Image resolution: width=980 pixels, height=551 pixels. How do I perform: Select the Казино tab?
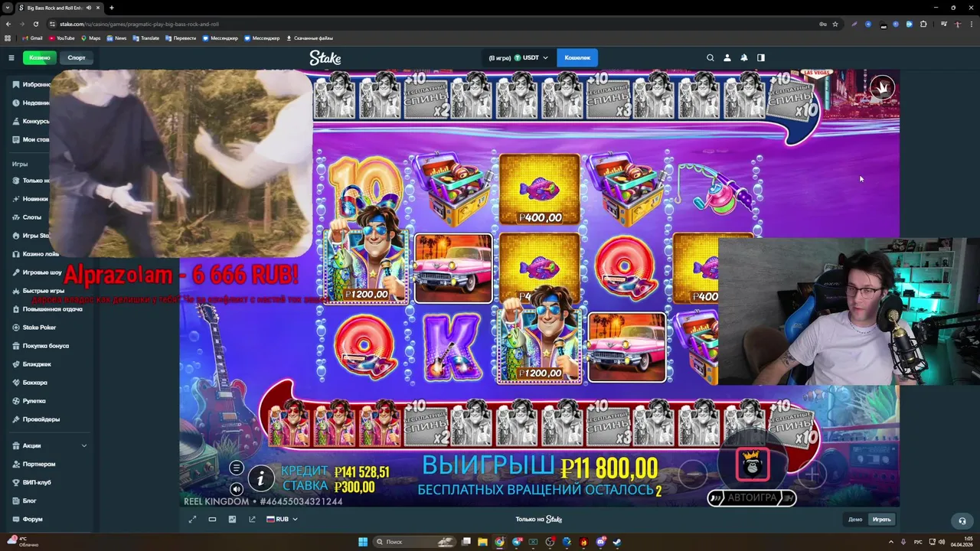tap(40, 57)
